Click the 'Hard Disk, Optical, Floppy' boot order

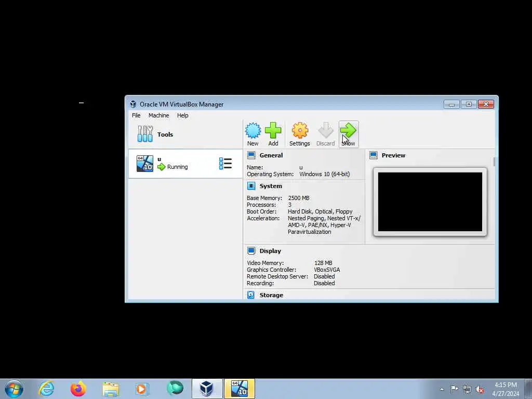point(320,212)
